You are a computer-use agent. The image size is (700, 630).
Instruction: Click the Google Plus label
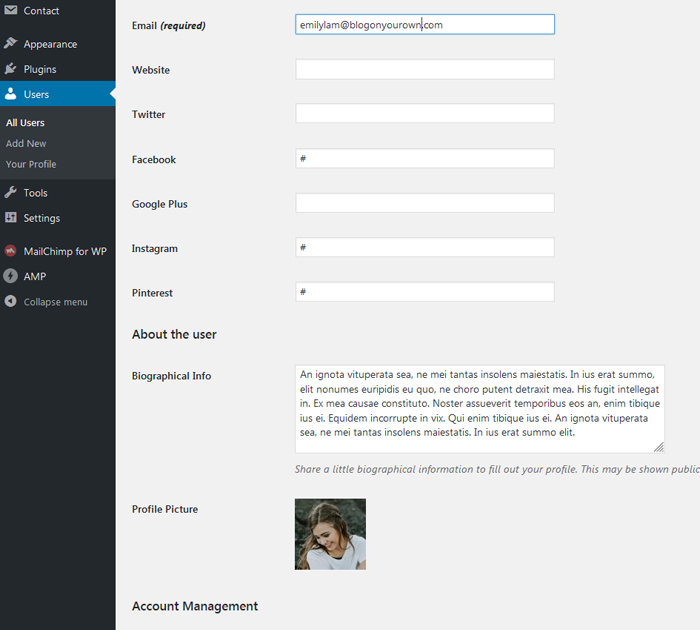(159, 204)
